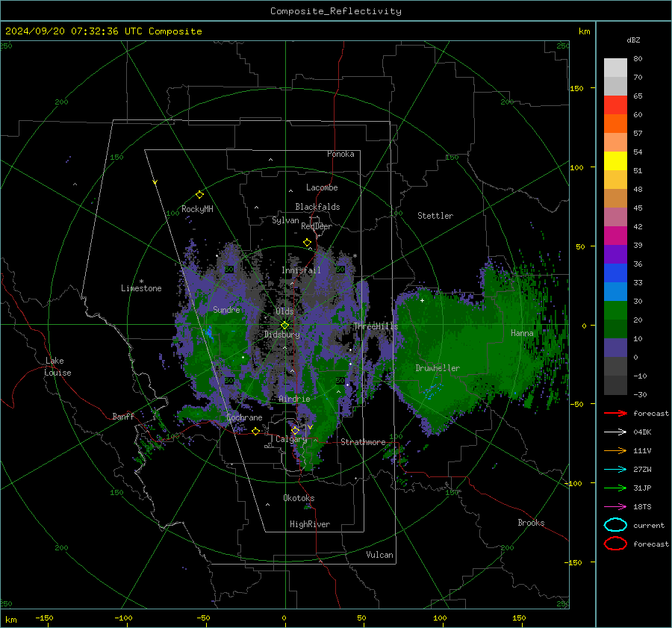Select the white 04DK arrow icon

tap(615, 432)
